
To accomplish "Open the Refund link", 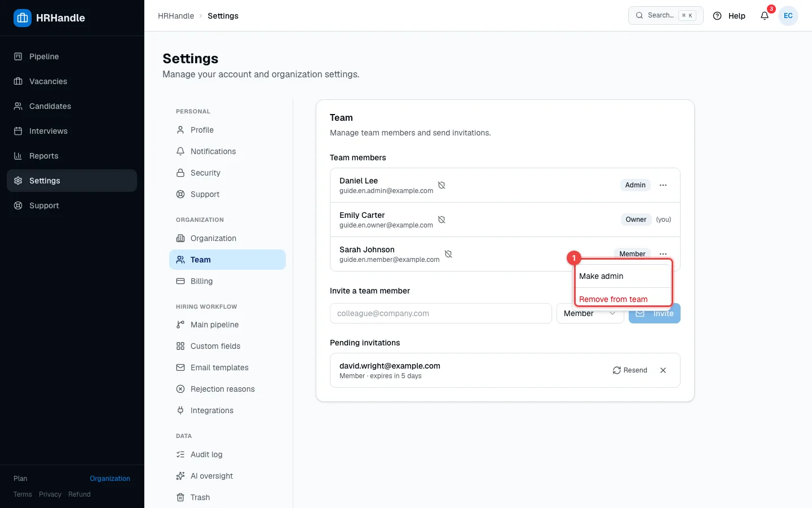I will point(80,494).
